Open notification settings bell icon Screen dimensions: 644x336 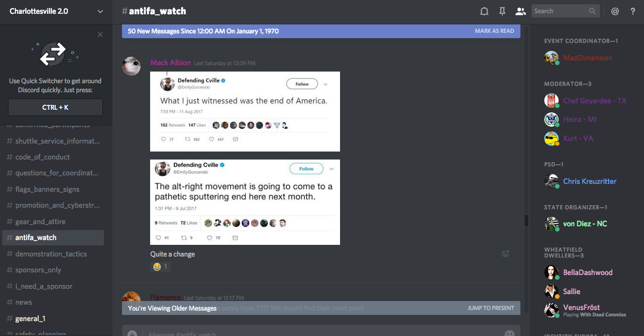tap(484, 11)
